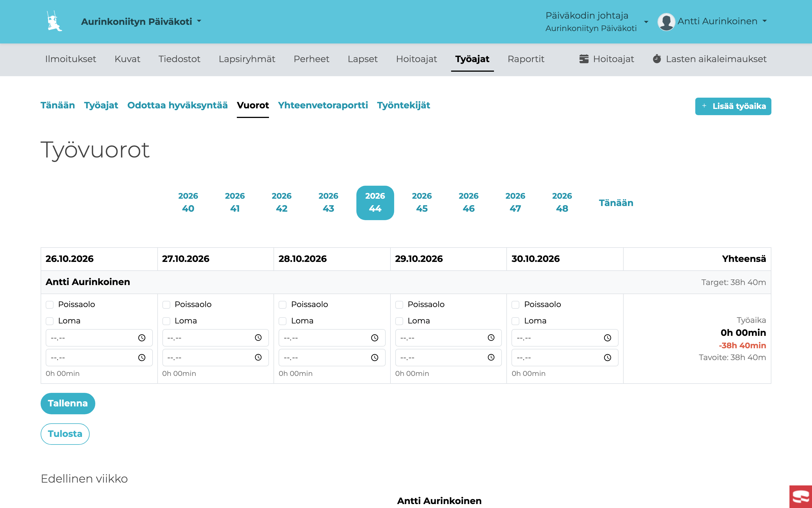Screen dimensions: 812x508
Task: Click the Tulosta button
Action: pyautogui.click(x=65, y=434)
